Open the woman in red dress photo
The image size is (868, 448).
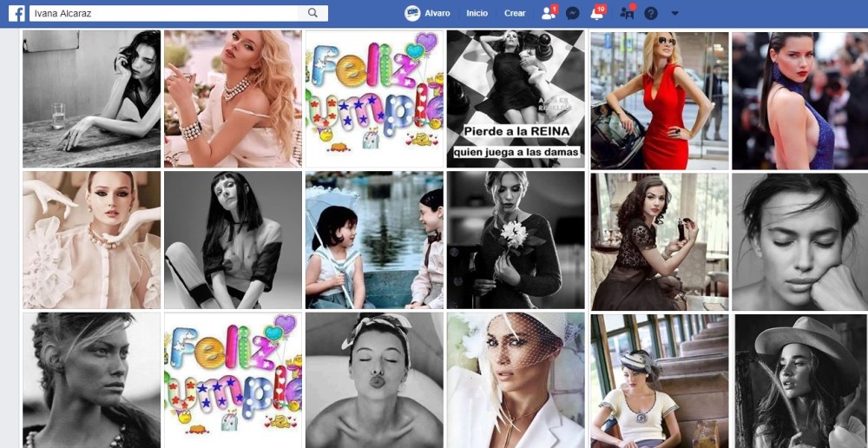click(x=660, y=100)
